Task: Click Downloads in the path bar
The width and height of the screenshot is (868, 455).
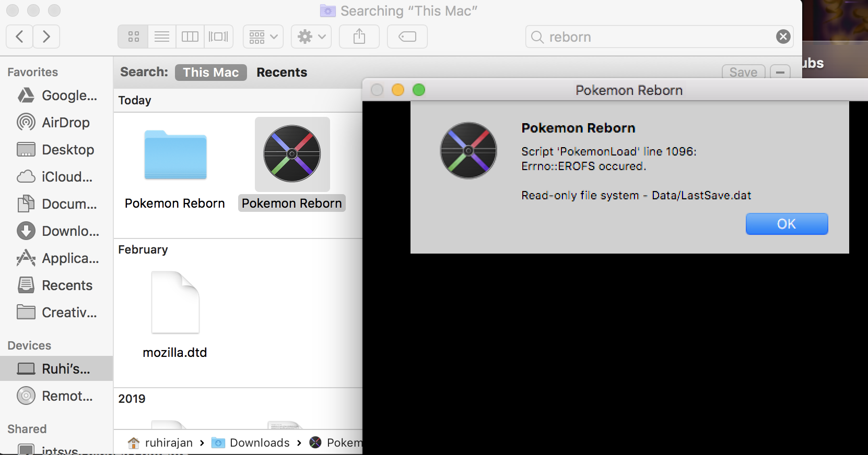Action: (259, 443)
